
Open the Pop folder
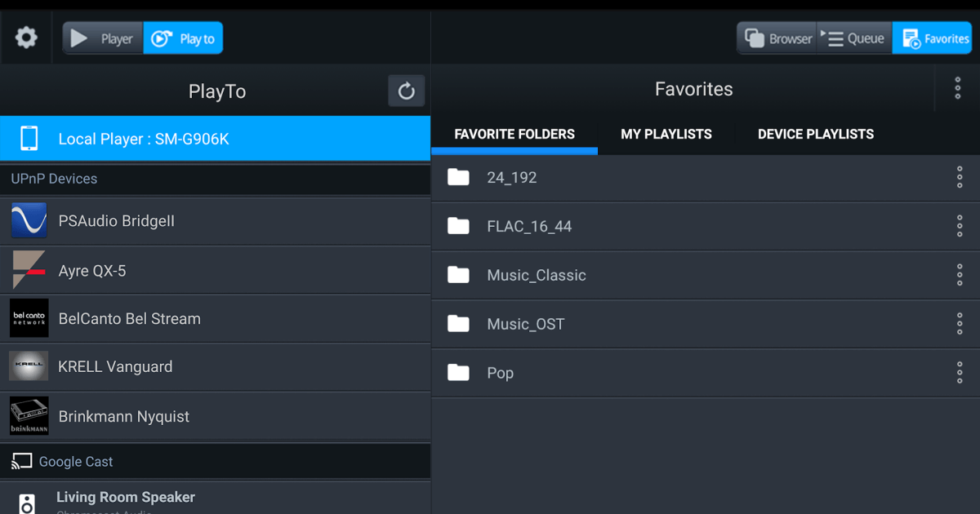coord(706,374)
